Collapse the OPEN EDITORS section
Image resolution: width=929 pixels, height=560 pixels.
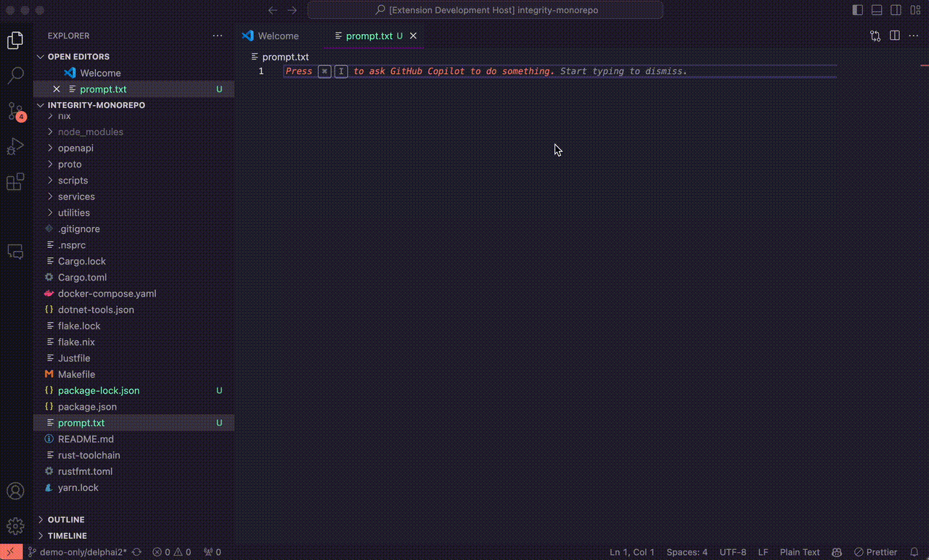click(x=78, y=57)
